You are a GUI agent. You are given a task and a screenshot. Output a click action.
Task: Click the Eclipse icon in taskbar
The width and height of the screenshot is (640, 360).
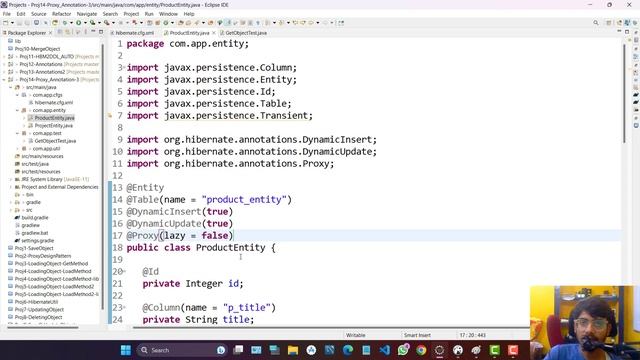[439, 350]
